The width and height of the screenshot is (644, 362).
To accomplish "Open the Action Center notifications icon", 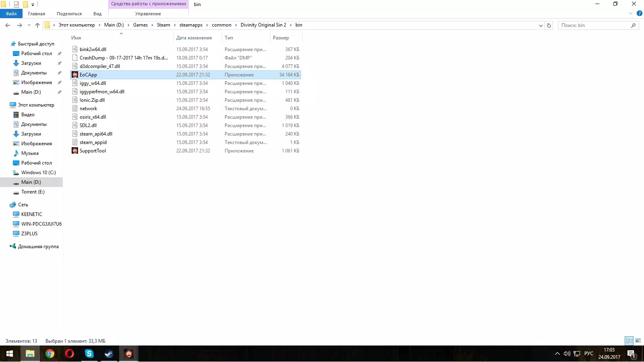I will pyautogui.click(x=631, y=354).
